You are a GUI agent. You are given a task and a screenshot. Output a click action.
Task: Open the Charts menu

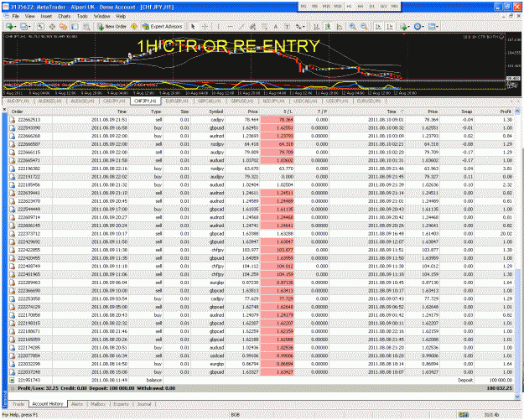coord(65,16)
